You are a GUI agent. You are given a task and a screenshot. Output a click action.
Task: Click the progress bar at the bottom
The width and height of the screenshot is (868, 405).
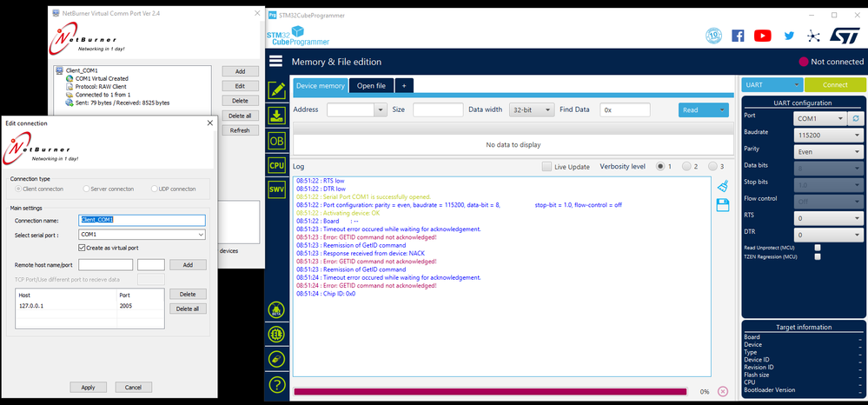pos(490,392)
